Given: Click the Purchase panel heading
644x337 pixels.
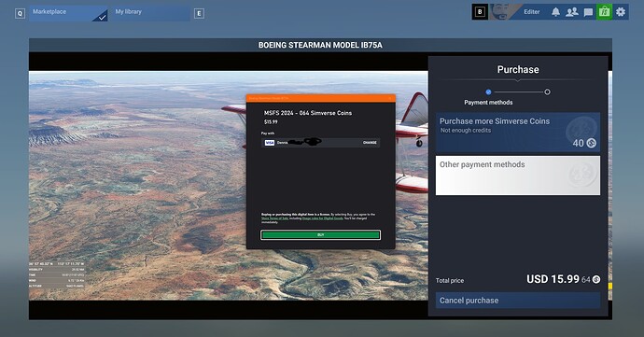Looking at the screenshot, I should coord(518,69).
